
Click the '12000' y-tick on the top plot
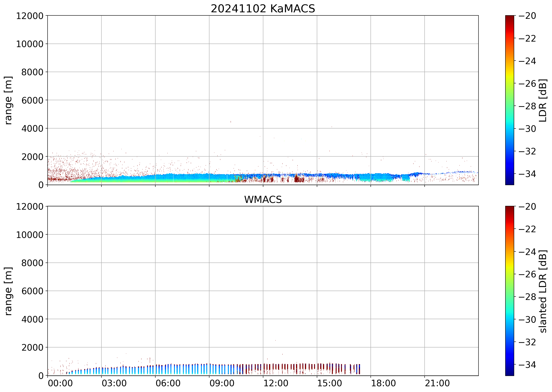coord(30,16)
